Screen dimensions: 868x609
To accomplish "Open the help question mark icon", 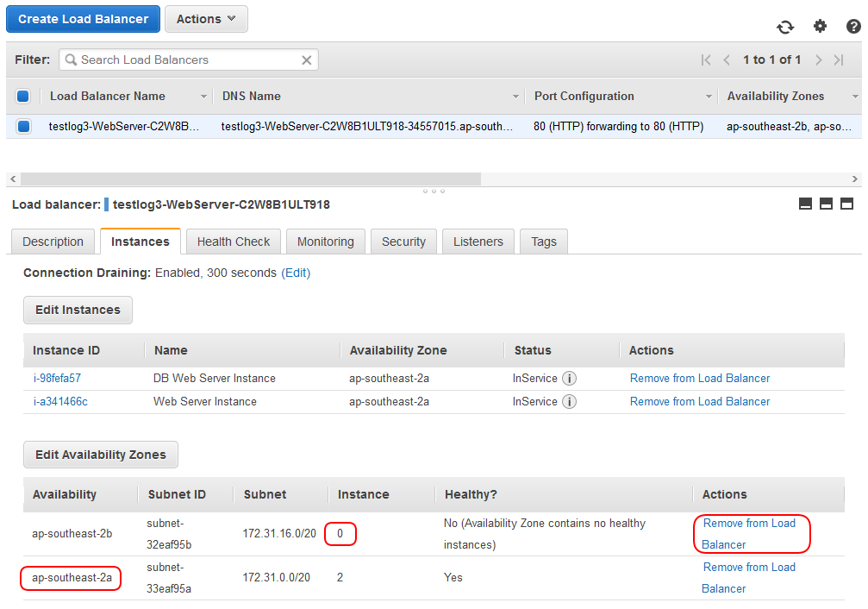I will point(853,26).
